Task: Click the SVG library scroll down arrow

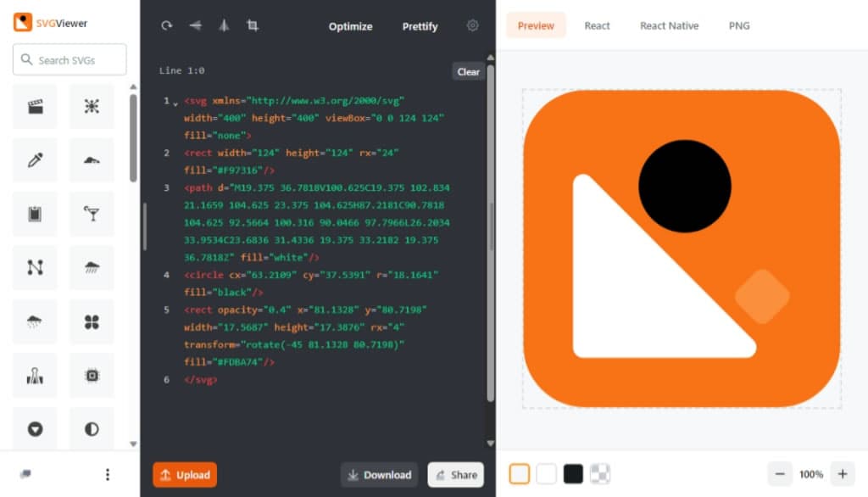Action: (133, 444)
